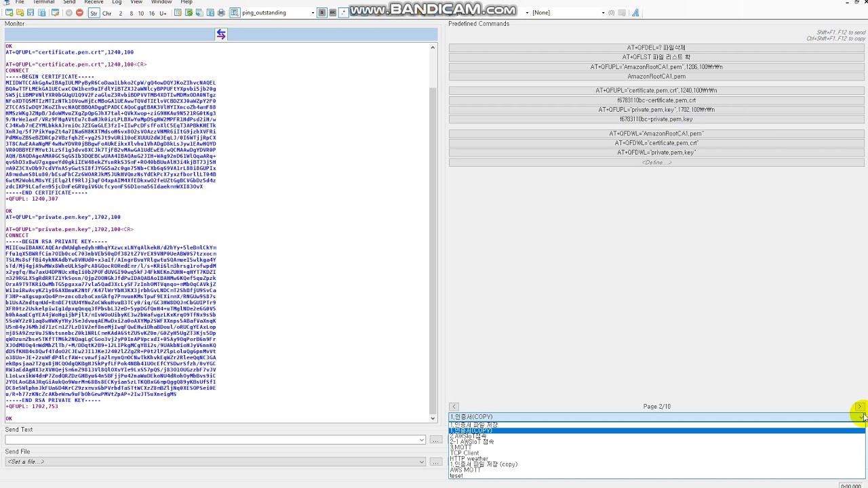Toggle U+ unicode display mode
Viewport: 868px width, 488px height.
[163, 13]
